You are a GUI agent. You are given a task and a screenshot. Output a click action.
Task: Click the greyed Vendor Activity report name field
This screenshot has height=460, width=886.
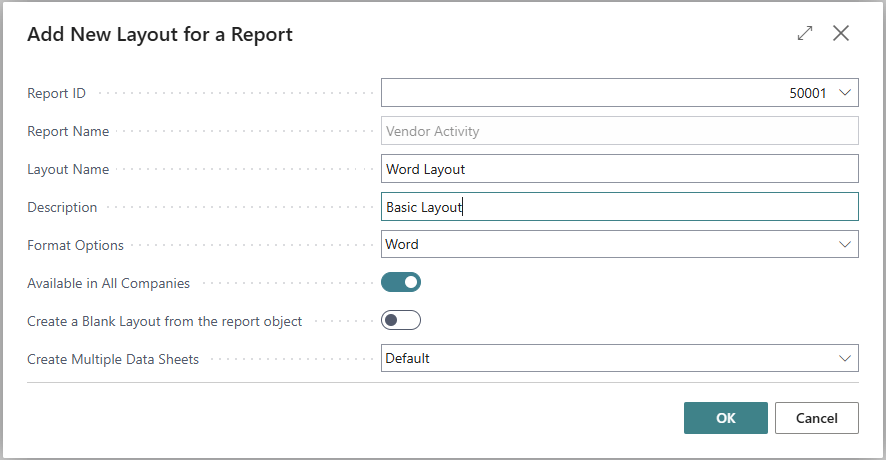(619, 131)
